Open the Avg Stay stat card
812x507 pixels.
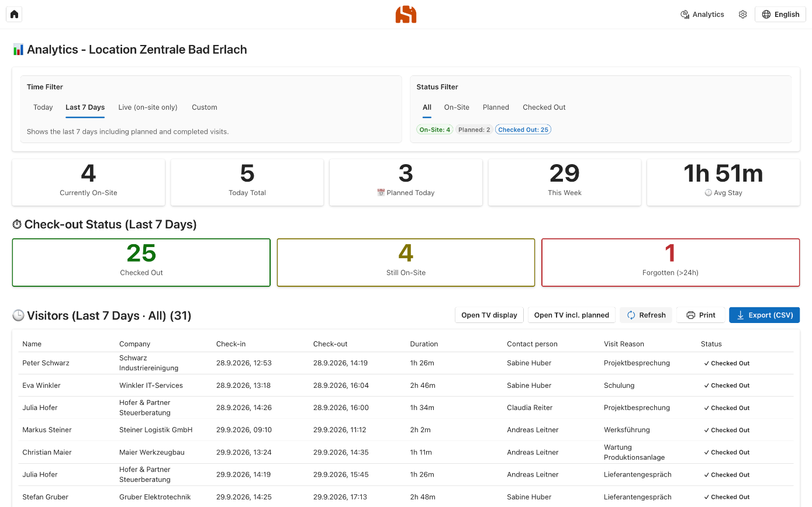point(723,182)
